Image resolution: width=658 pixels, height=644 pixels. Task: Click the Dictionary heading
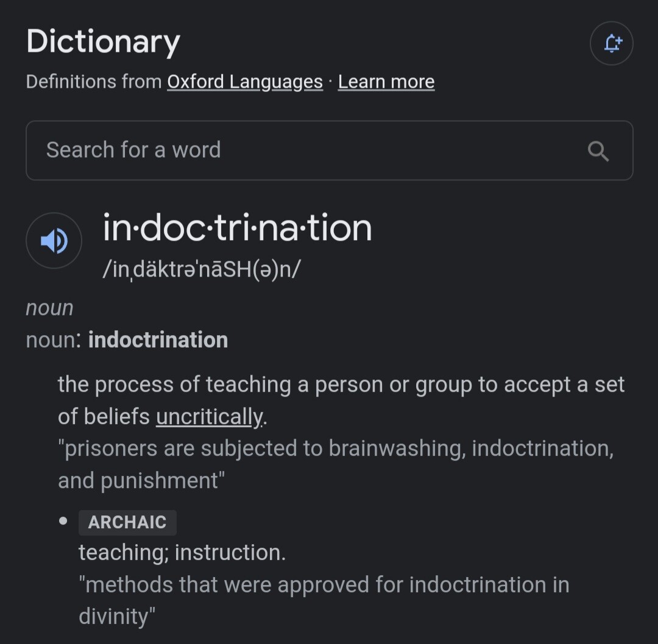103,42
